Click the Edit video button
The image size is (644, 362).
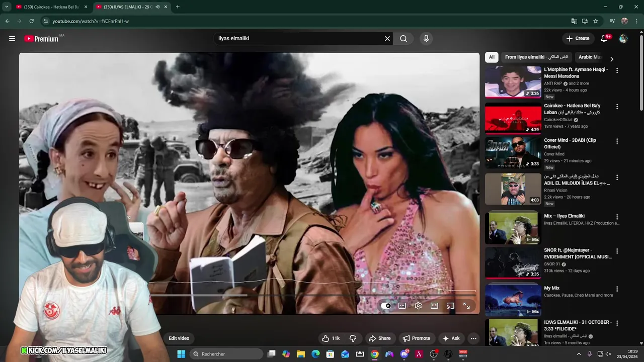click(x=179, y=338)
